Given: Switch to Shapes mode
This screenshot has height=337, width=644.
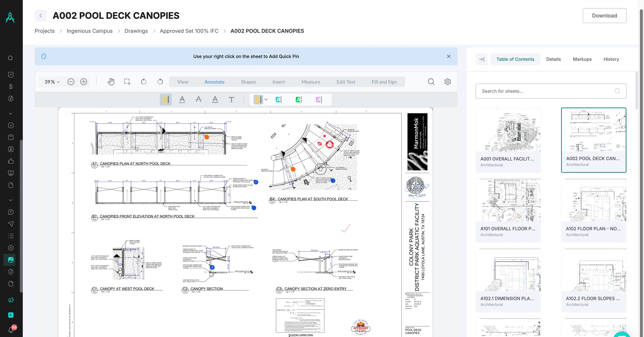Looking at the screenshot, I should click(248, 82).
